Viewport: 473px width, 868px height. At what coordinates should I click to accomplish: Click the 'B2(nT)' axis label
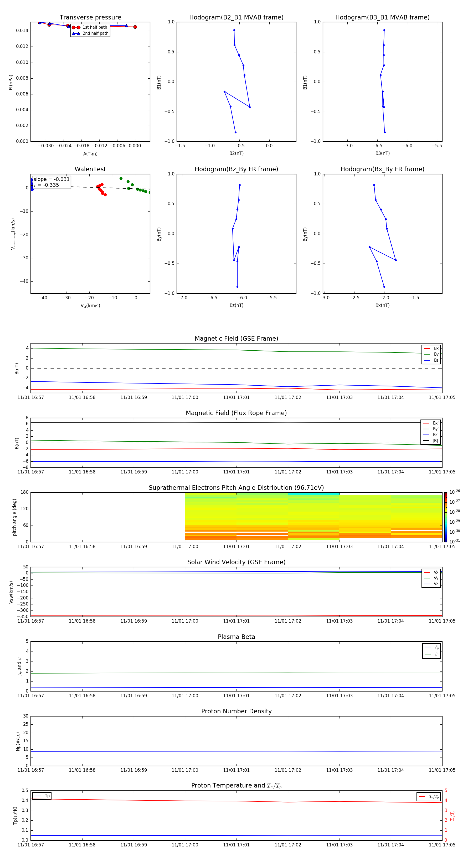[x=236, y=153]
